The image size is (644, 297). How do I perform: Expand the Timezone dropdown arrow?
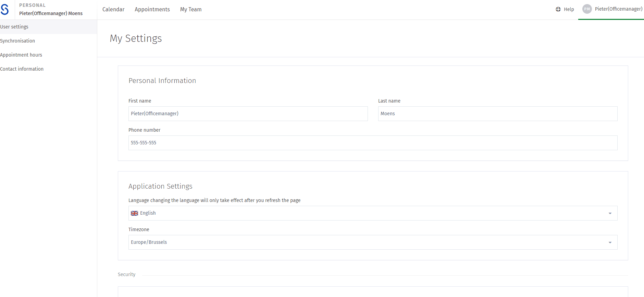pos(610,242)
